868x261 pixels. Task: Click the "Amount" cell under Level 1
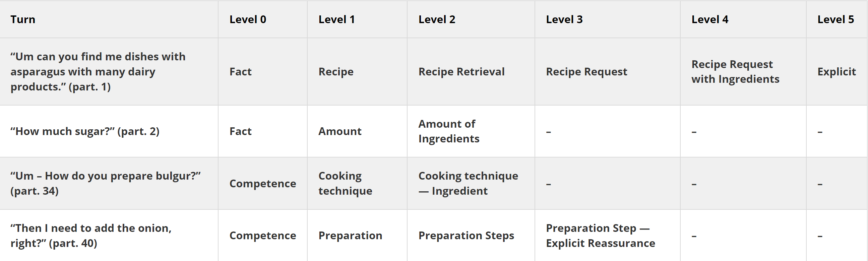[x=339, y=131]
